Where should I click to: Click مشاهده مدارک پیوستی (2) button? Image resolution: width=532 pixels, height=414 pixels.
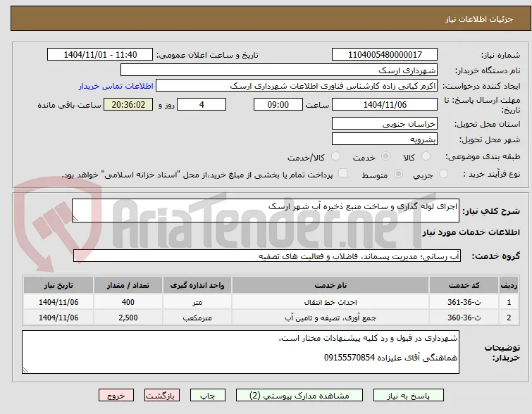pyautogui.click(x=299, y=396)
